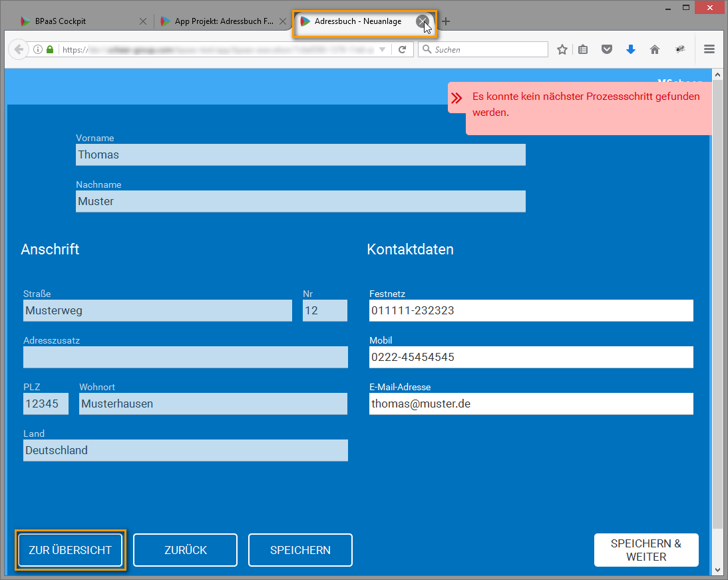Close the Adressbuch - Neuanlage tab
The height and width of the screenshot is (580, 728).
[x=422, y=21]
